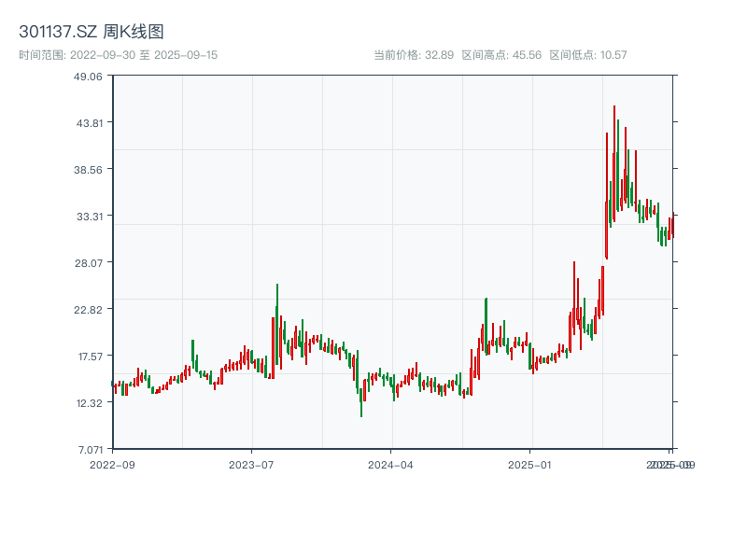
Task: Click the 区间高点: 45.56 label
Action: [501, 55]
